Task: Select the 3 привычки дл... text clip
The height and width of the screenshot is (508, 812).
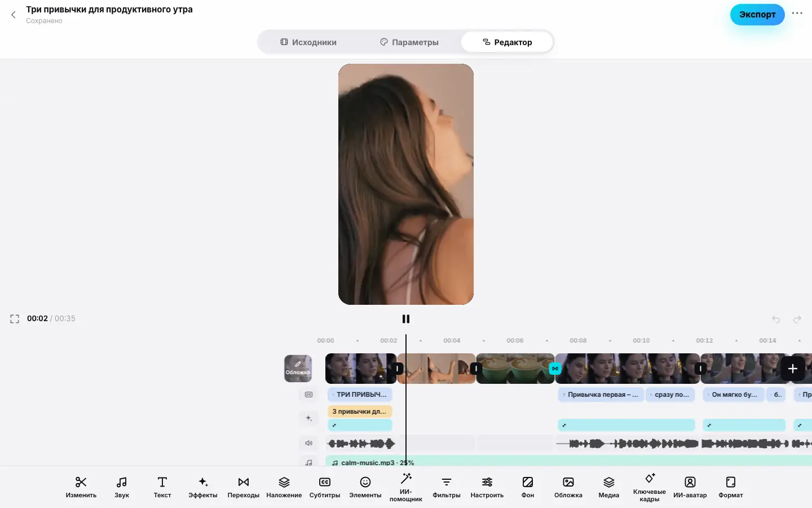Action: coord(360,411)
